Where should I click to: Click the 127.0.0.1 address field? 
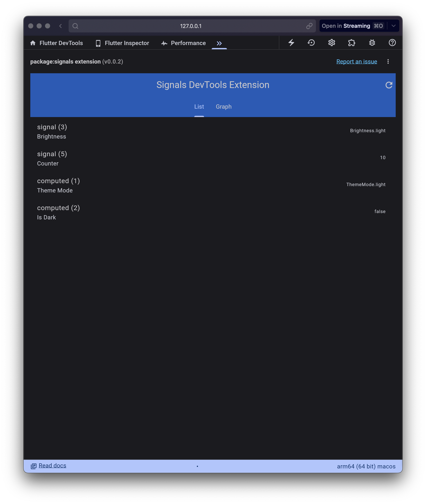tap(190, 26)
